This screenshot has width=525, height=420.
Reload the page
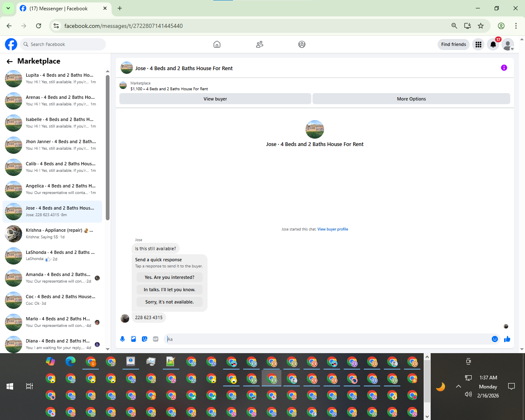[x=39, y=26]
